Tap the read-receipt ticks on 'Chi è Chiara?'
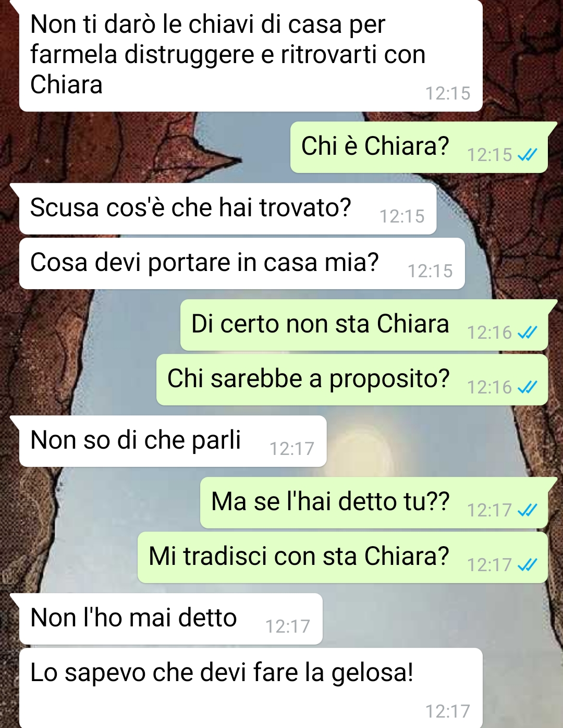Image resolution: width=563 pixels, height=728 pixels. pyautogui.click(x=528, y=155)
